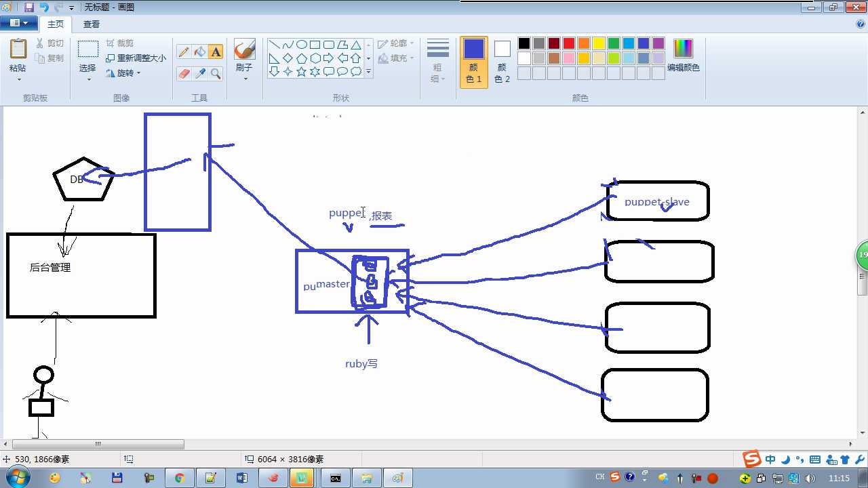This screenshot has height=488, width=868.
Task: Open Word from the taskbar
Action: pyautogui.click(x=241, y=478)
